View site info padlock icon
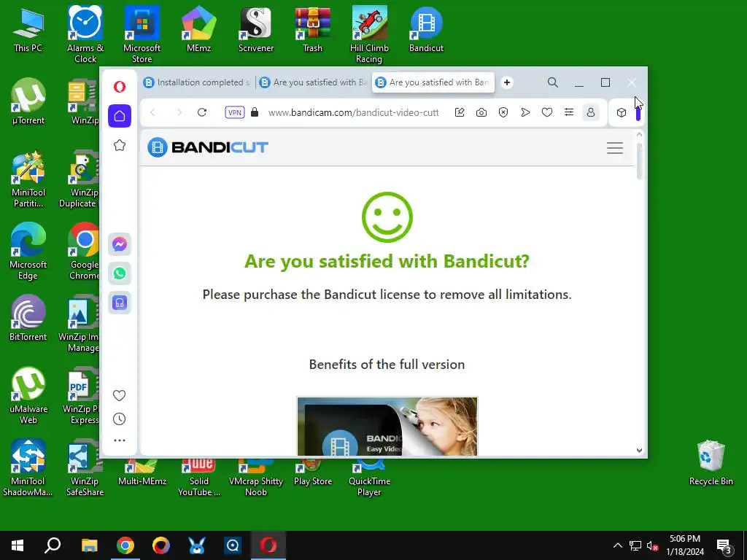747x560 pixels. 255,112
